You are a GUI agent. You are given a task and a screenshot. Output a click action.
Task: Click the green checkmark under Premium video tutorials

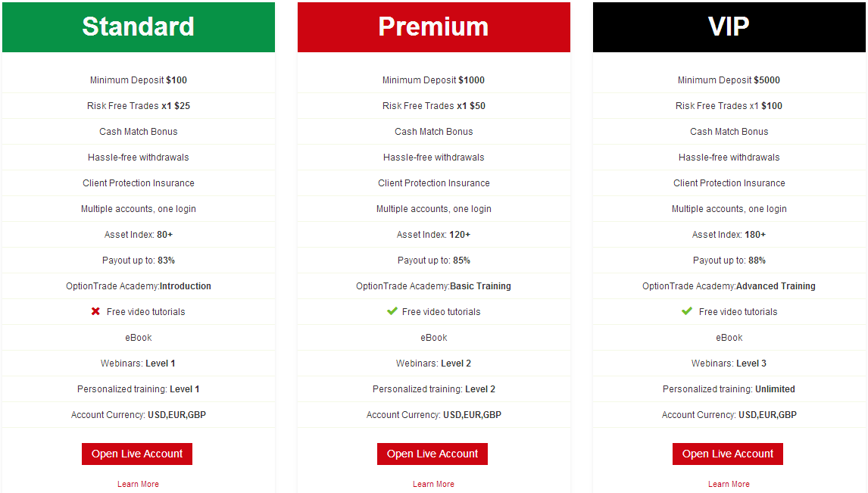click(392, 311)
